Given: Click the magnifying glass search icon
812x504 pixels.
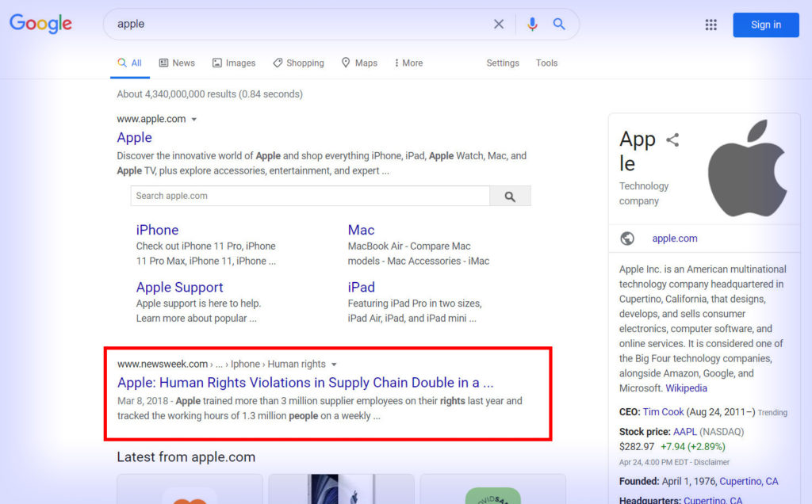Looking at the screenshot, I should click(x=559, y=24).
